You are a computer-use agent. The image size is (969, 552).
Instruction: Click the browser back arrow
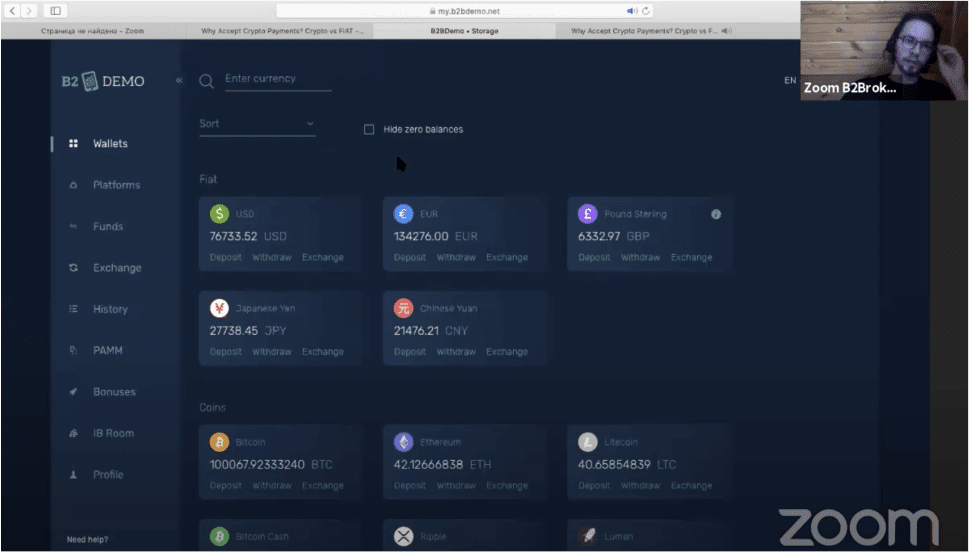(12, 11)
